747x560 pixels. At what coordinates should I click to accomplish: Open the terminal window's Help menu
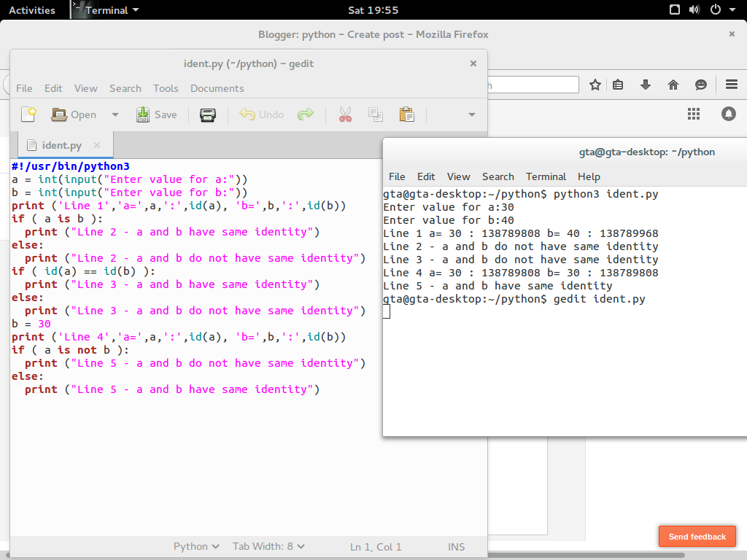(x=589, y=176)
